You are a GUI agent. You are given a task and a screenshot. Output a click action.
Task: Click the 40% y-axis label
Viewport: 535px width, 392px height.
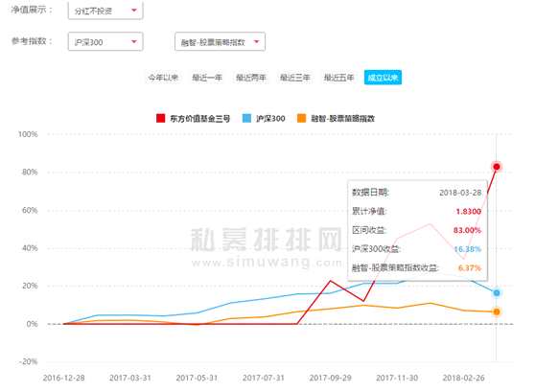[x=30, y=248]
